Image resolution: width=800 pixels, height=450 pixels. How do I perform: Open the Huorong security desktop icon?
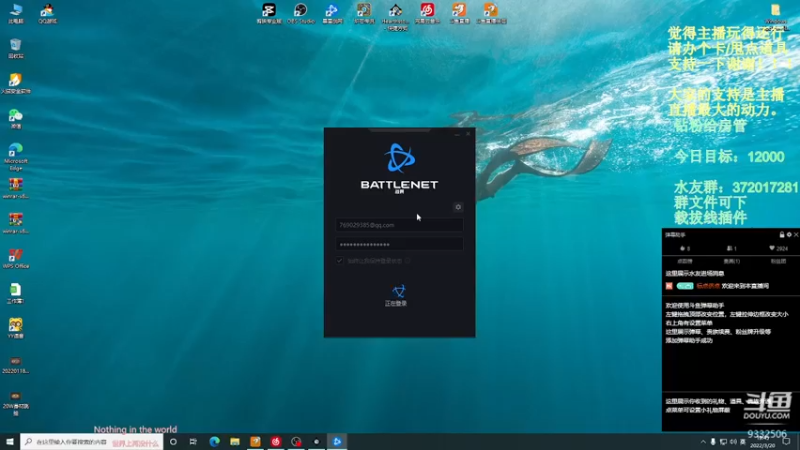point(16,84)
